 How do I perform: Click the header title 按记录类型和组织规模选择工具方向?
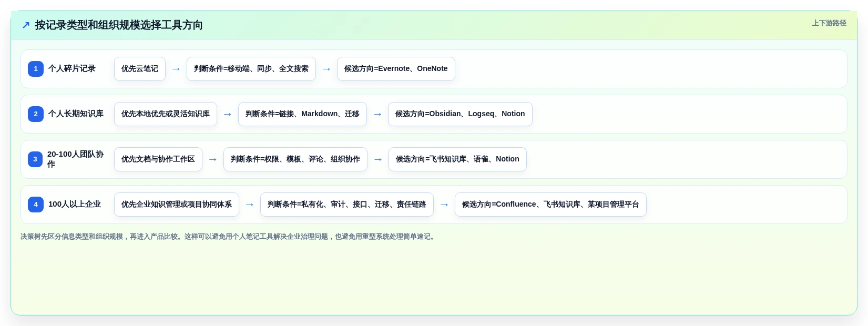(119, 25)
